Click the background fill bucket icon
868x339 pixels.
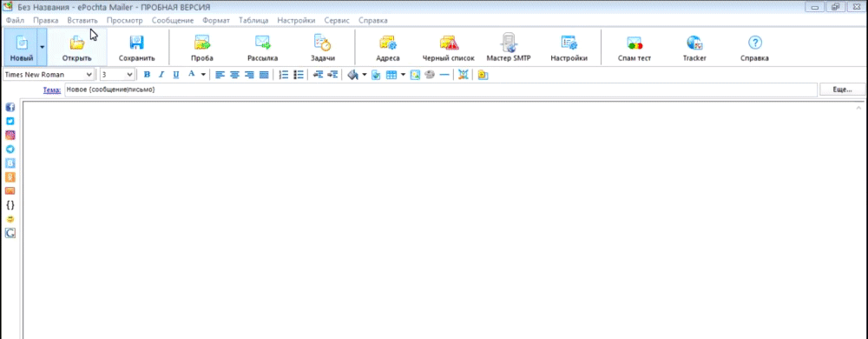point(352,74)
